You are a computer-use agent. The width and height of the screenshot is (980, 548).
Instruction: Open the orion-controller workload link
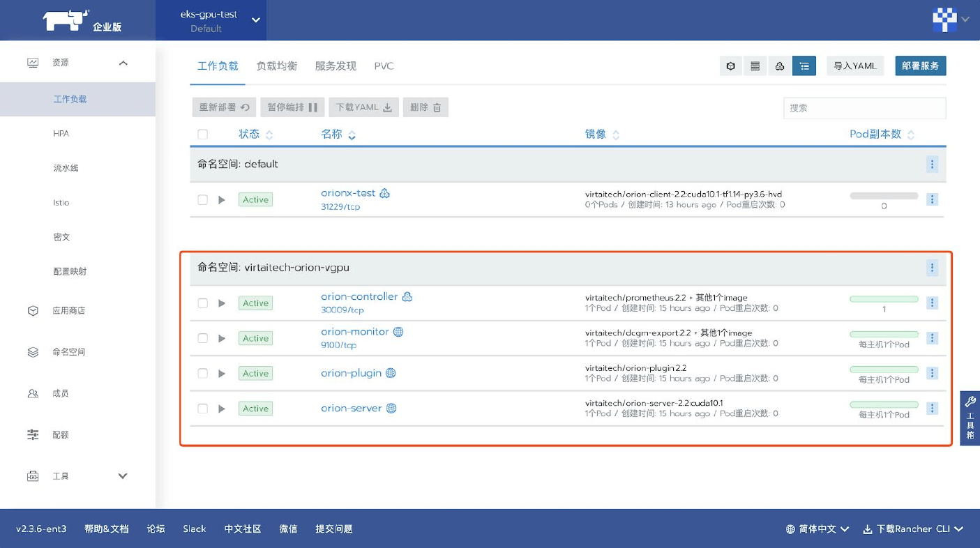[359, 296]
